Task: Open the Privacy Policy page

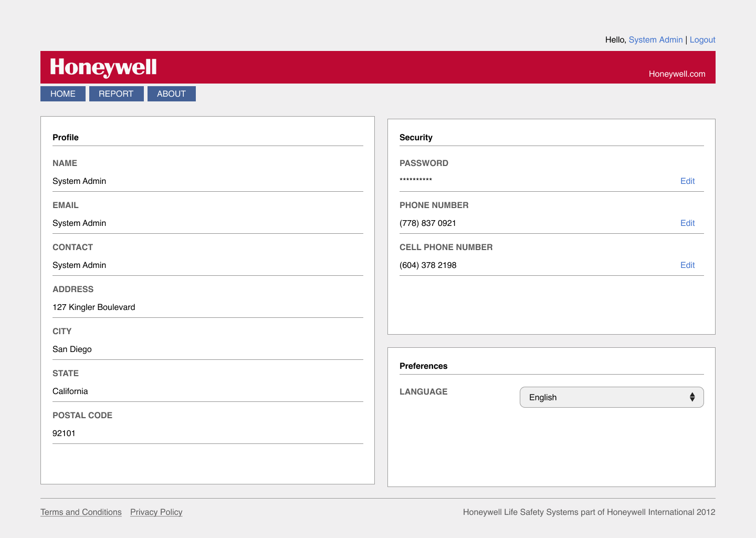Action: point(156,512)
